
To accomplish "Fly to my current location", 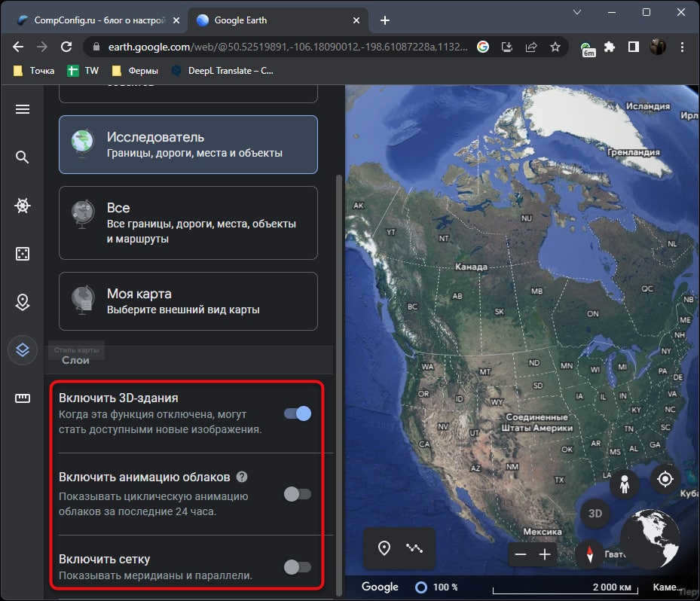I will (665, 479).
